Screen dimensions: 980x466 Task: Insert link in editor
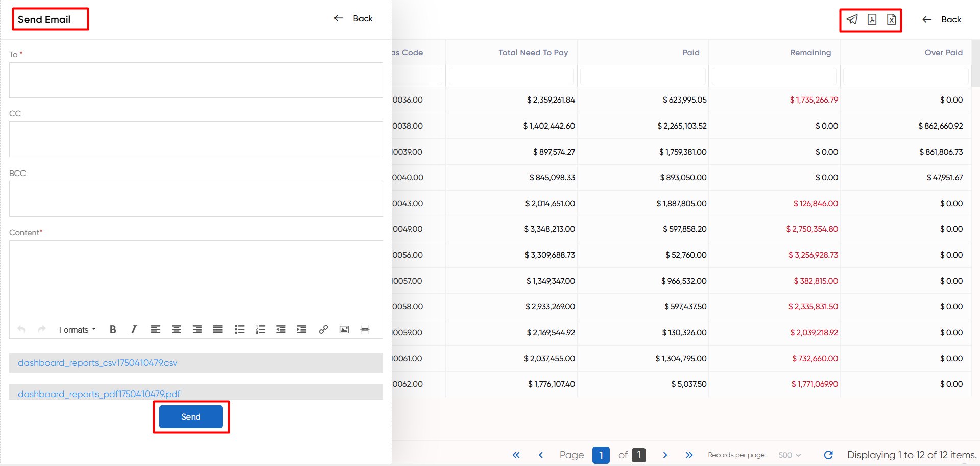[x=323, y=329]
